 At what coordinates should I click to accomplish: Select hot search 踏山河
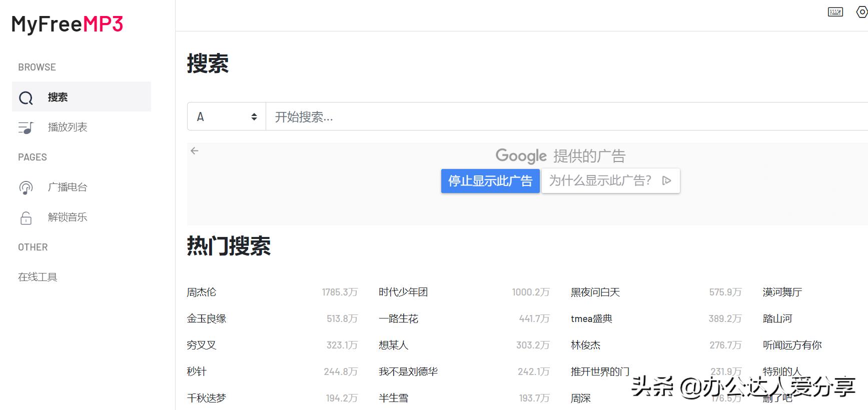click(777, 318)
